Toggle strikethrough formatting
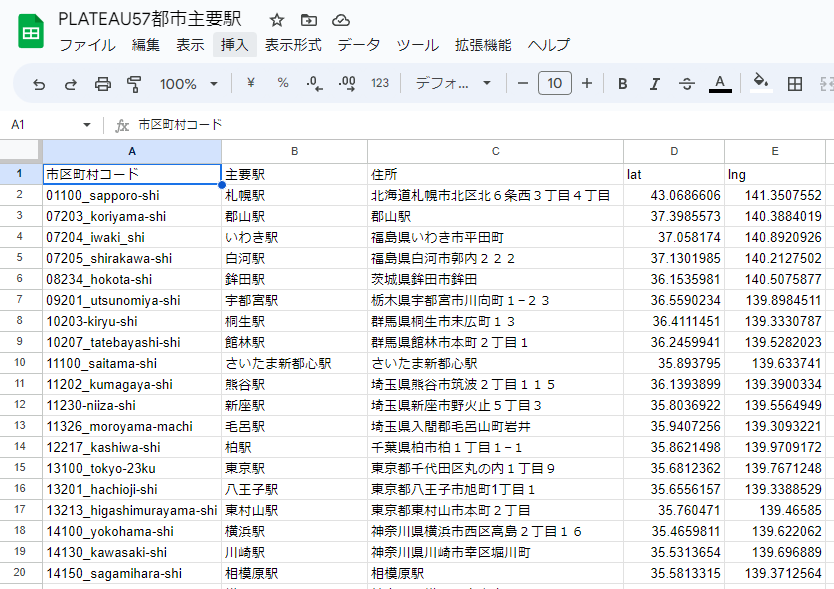This screenshot has width=834, height=589. [686, 85]
